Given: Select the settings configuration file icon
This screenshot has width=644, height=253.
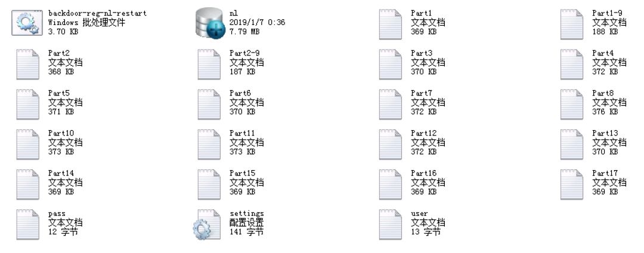Looking at the screenshot, I should tap(208, 225).
